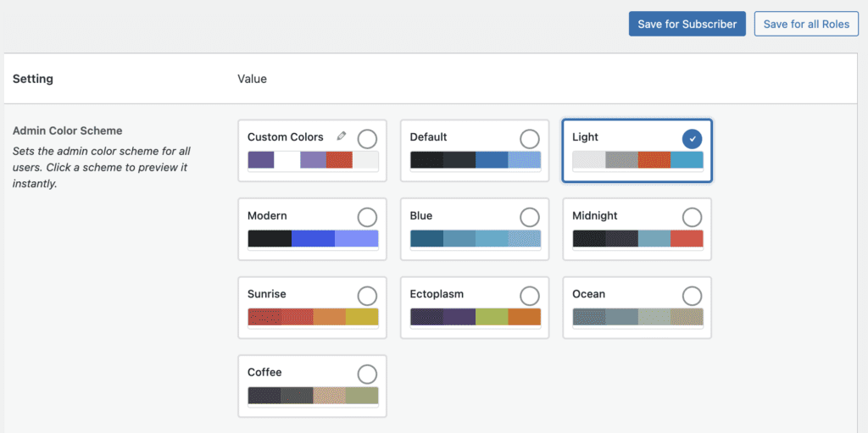Click the Default scheme palette strip
868x433 pixels.
[476, 160]
